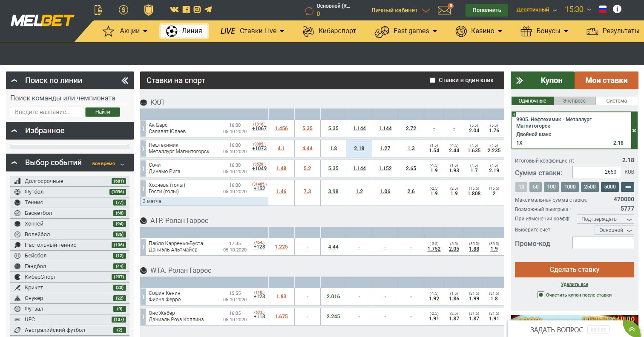Image resolution: width=644 pixels, height=337 pixels.
Task: Open the Подтверждать odds-change dropdown
Action: 605,219
